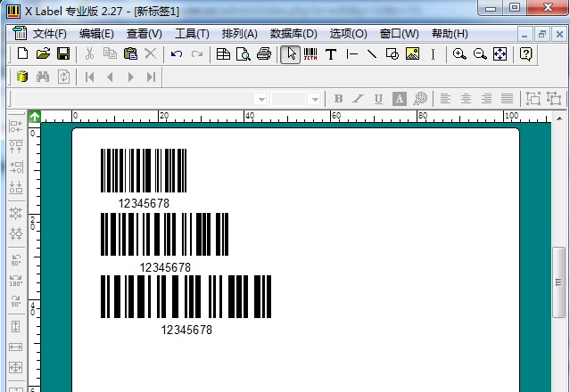Open help question mark icon
Screen dimensions: 570x392
point(526,54)
